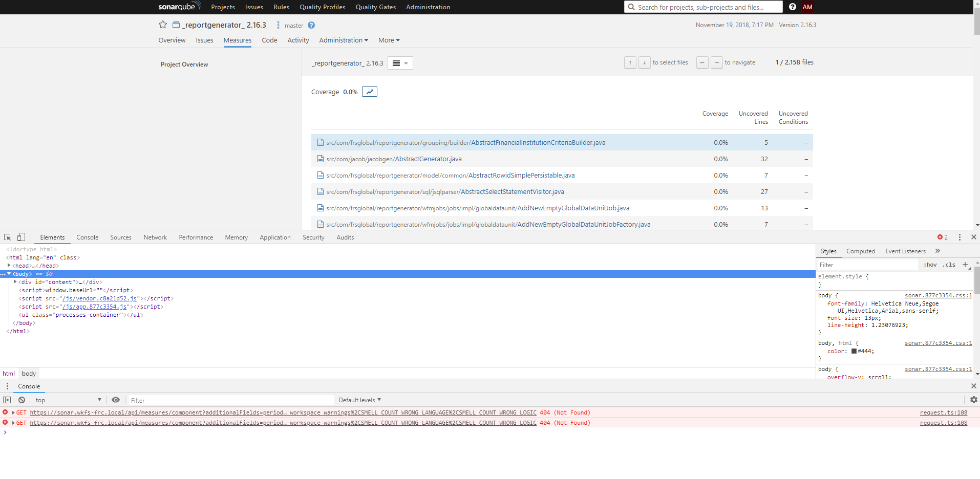Click the file icon of AbstractGenerator.java row

coord(321,159)
